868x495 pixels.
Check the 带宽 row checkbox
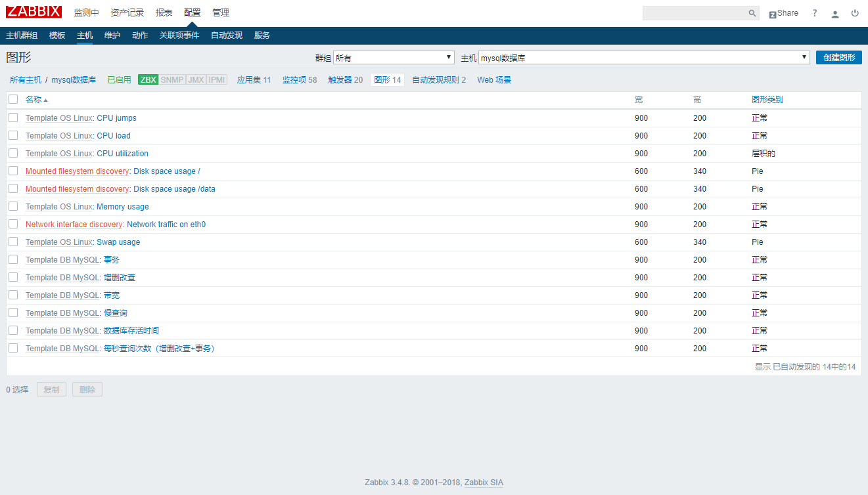pos(13,295)
